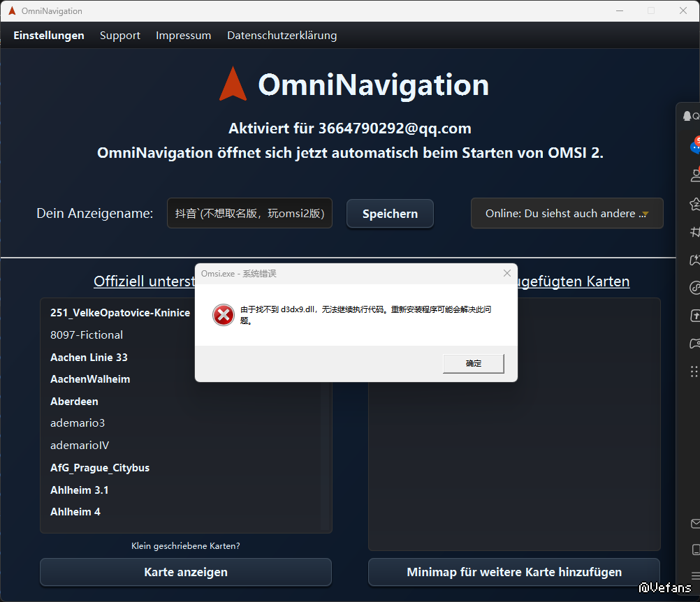Click the OmniNavigation title bar app icon

coord(12,10)
